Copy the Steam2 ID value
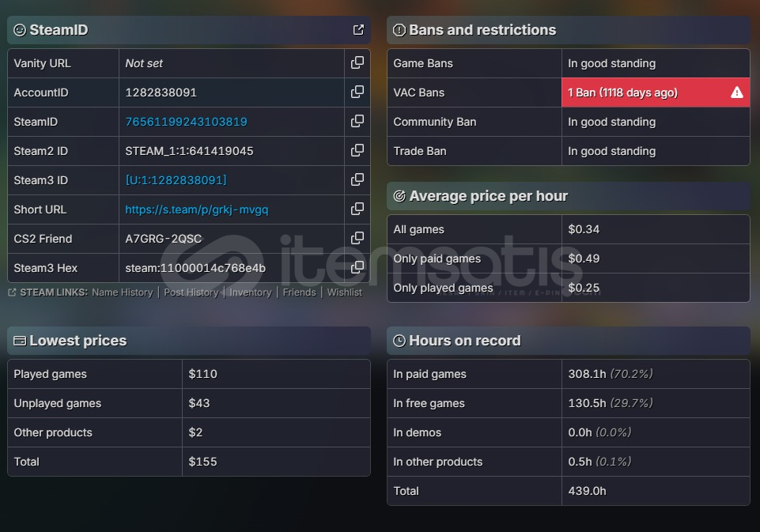 [x=357, y=150]
